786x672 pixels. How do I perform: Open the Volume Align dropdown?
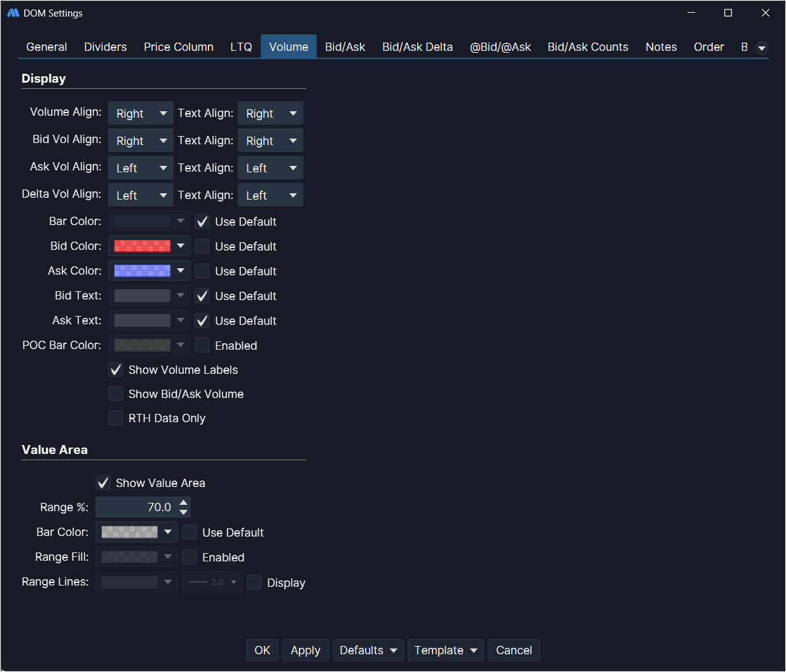pyautogui.click(x=141, y=113)
